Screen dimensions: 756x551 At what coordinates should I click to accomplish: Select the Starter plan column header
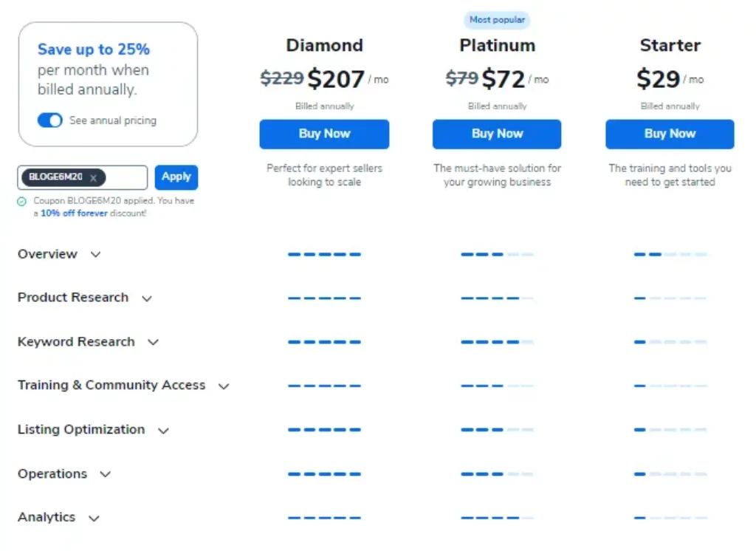tap(669, 45)
